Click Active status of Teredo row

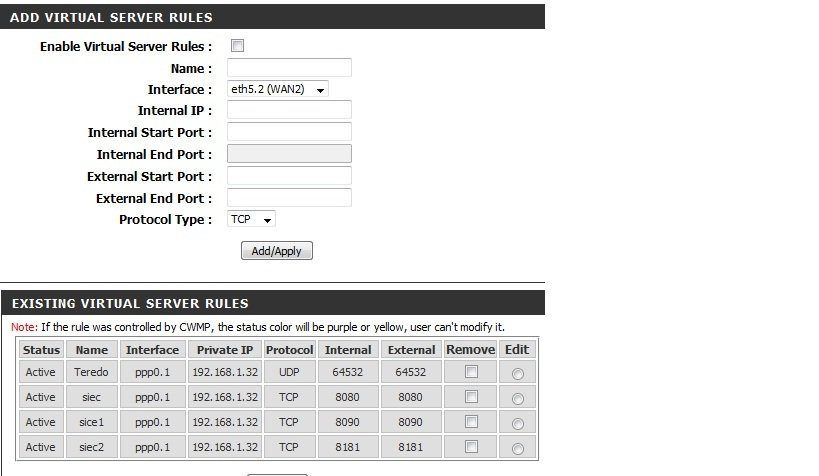41,372
